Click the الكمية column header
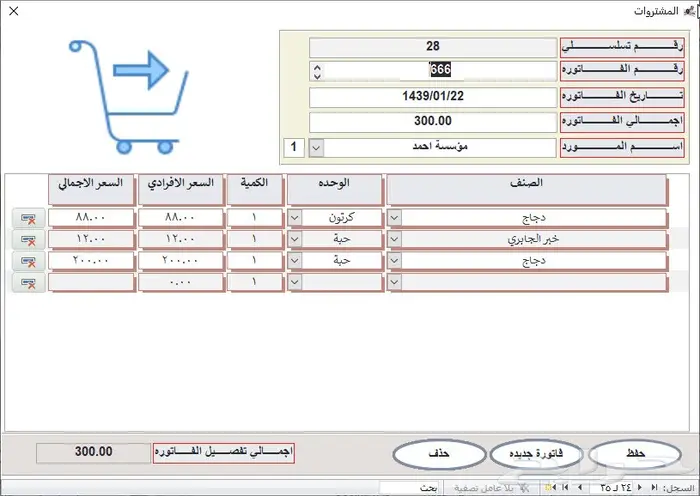The width and height of the screenshot is (700, 496). [254, 189]
